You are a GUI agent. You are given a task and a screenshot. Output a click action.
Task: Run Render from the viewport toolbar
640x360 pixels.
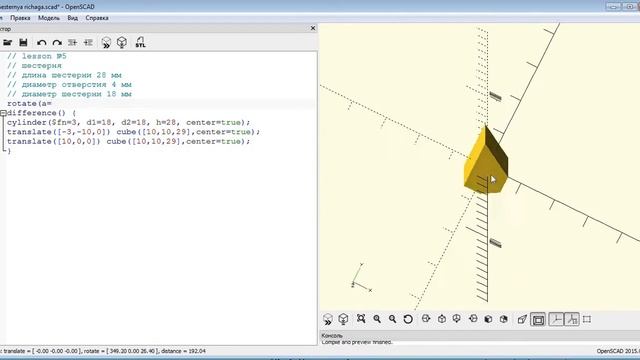343,319
